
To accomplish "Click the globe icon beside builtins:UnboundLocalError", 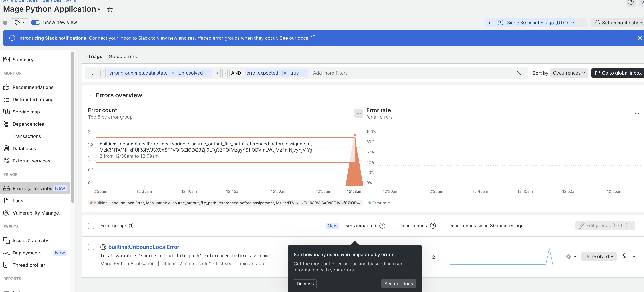I will point(103,247).
